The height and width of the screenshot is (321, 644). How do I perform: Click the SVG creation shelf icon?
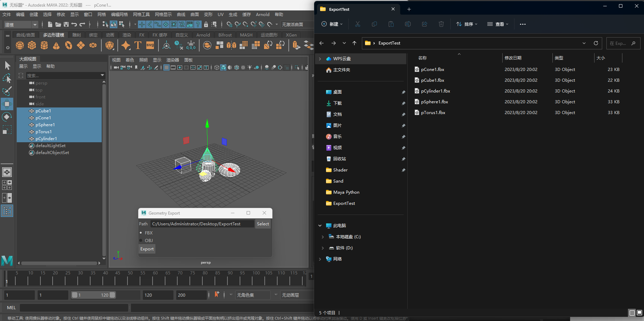pyautogui.click(x=150, y=45)
